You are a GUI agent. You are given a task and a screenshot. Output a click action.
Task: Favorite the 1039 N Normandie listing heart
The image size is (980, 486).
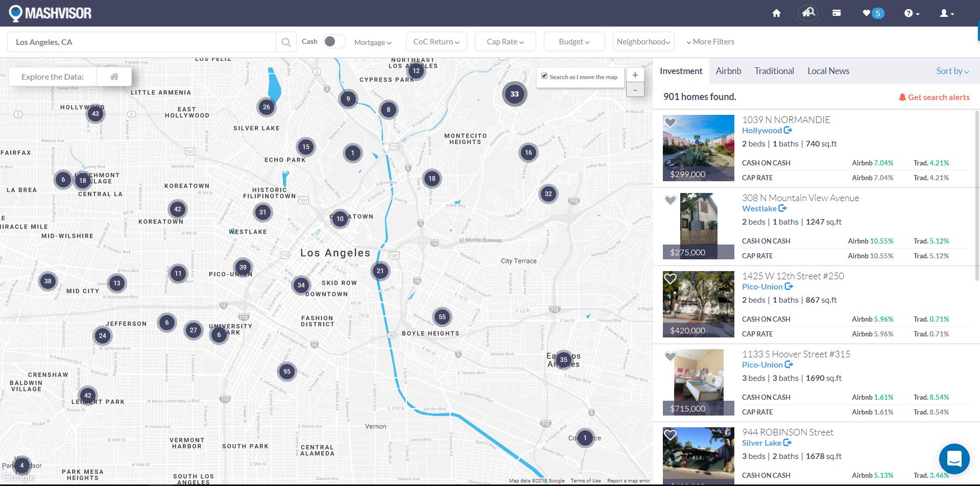670,123
